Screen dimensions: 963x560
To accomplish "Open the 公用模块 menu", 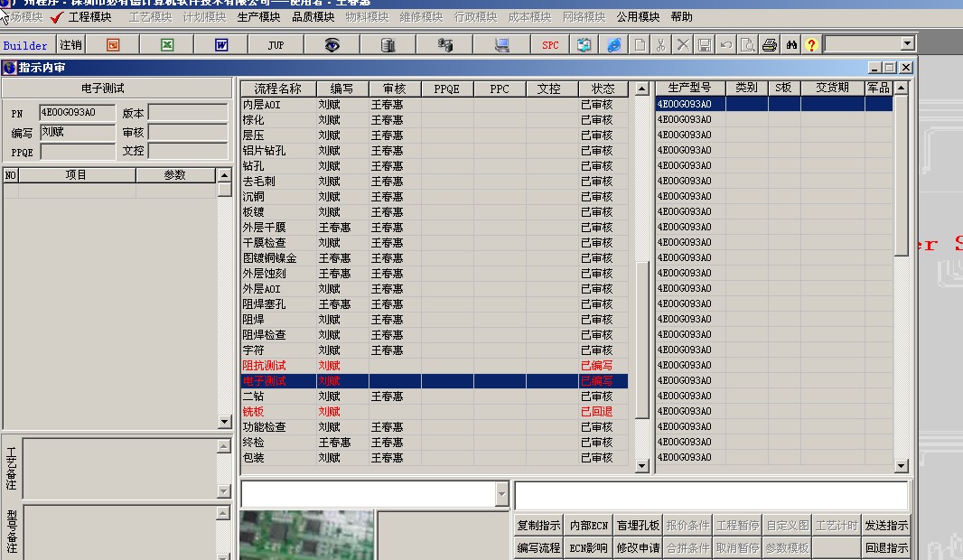I will 638,17.
